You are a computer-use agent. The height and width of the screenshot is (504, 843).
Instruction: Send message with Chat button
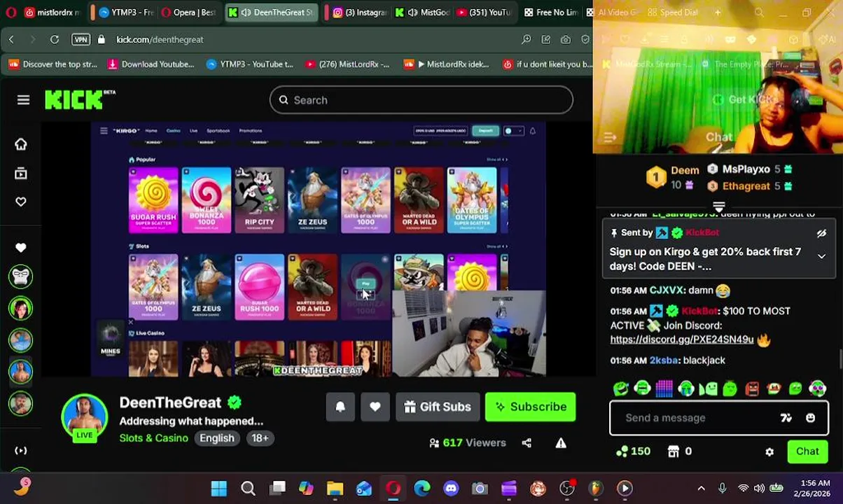pyautogui.click(x=807, y=451)
